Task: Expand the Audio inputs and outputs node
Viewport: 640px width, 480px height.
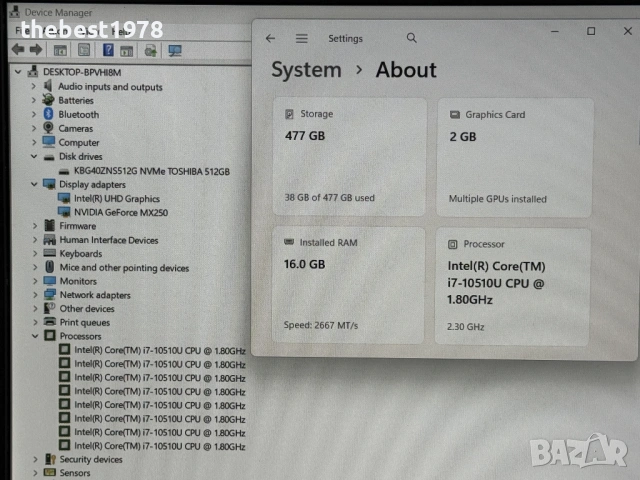Action: pos(34,87)
